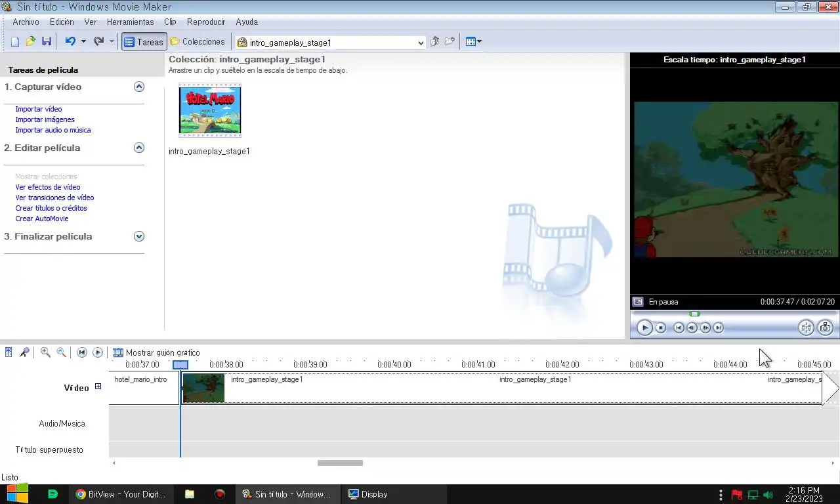Open the Herramientas menu
Image resolution: width=840 pixels, height=504 pixels.
click(130, 22)
